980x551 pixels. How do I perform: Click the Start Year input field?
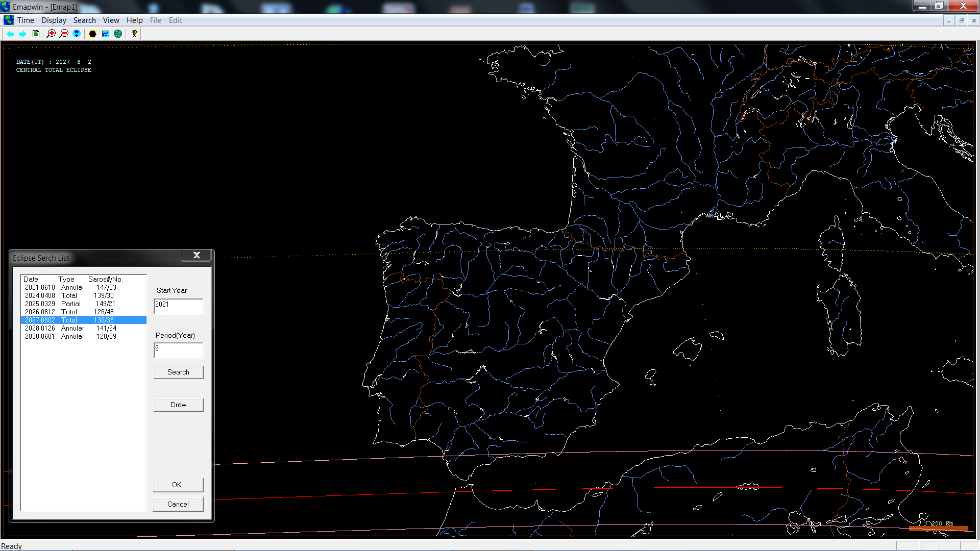click(x=178, y=306)
